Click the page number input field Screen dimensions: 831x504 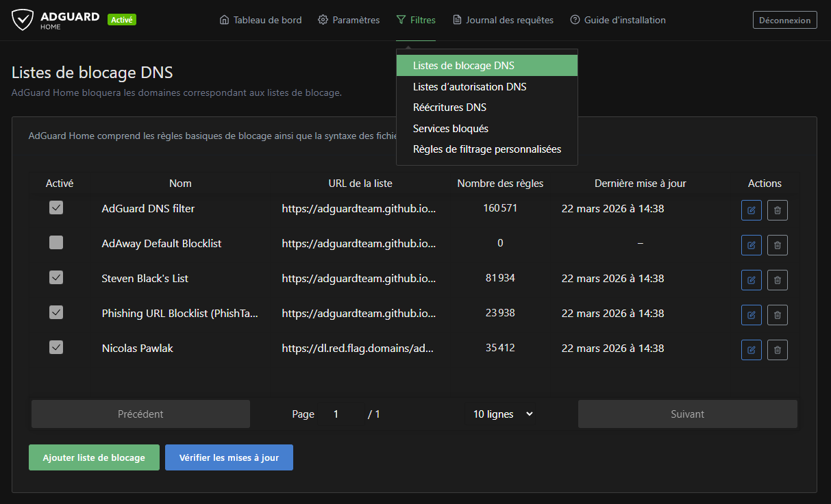click(340, 414)
